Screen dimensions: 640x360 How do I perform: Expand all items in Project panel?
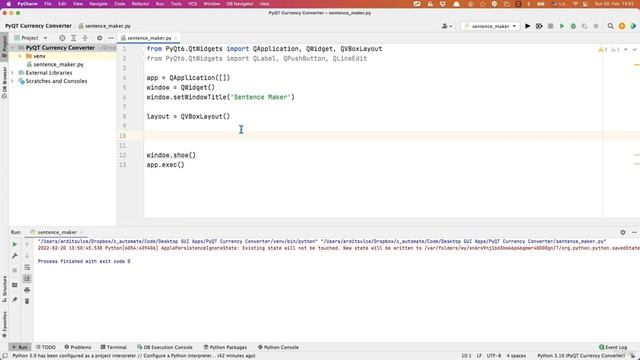[73, 38]
